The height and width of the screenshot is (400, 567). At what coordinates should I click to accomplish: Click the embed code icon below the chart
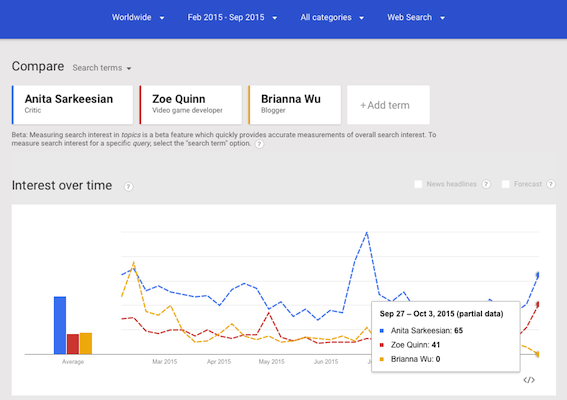[529, 380]
